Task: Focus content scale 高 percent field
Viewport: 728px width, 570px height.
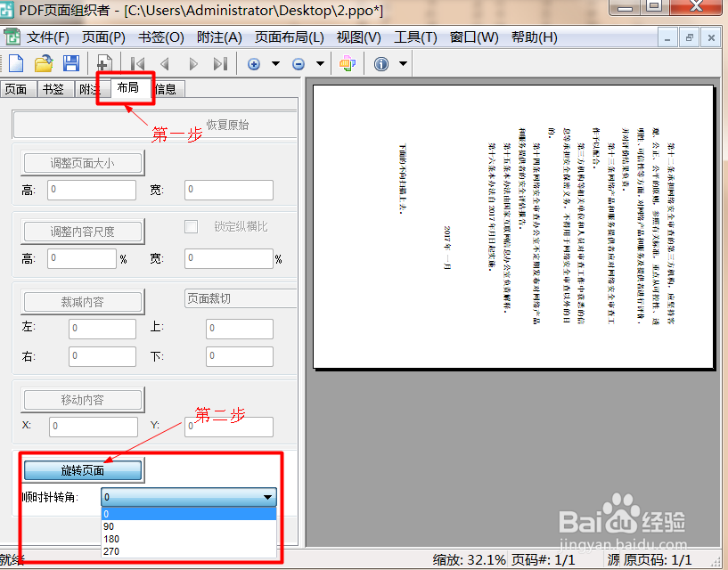Action: click(x=82, y=258)
